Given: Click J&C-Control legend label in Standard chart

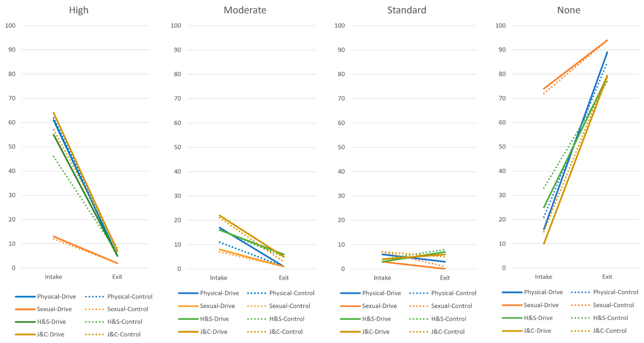Looking at the screenshot, I should click(448, 332).
